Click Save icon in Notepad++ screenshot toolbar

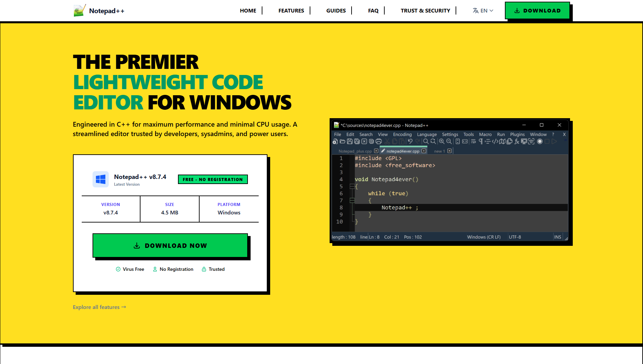[x=350, y=141]
